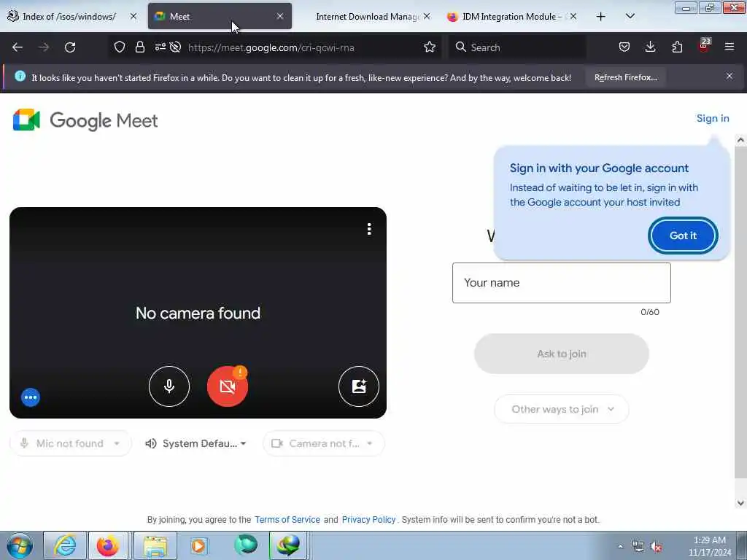Dismiss the Firefox refresh notification bar
This screenshot has width=747, height=560.
729,76
